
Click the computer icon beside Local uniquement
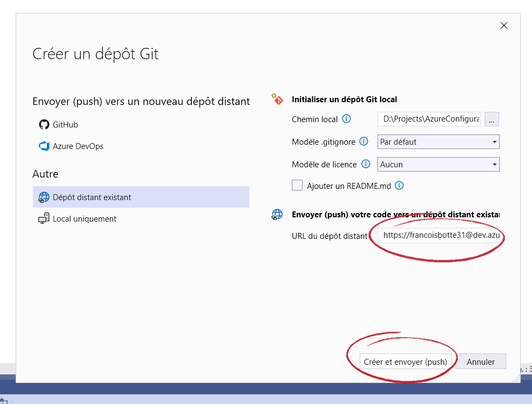click(x=44, y=218)
